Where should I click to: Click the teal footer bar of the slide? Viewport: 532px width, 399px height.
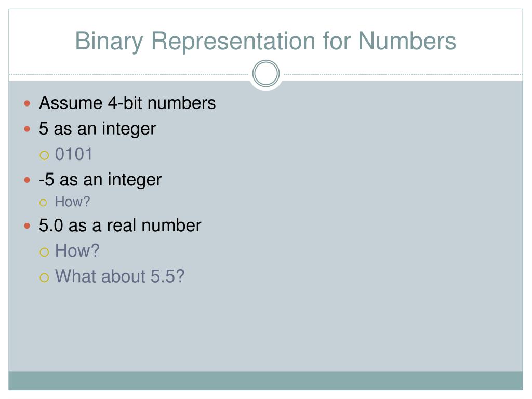(265, 381)
